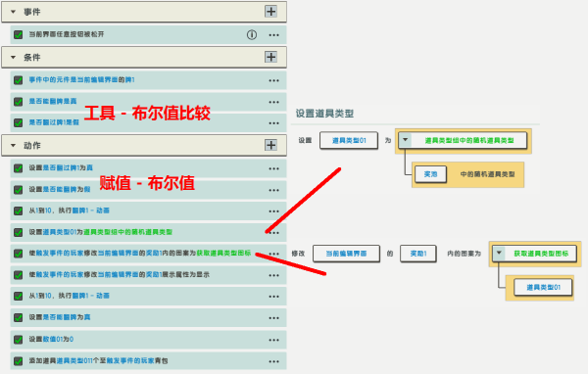Open more options for 添加道具 至玩家背包 action
Viewport: 588px width, 374px height.
(273, 361)
